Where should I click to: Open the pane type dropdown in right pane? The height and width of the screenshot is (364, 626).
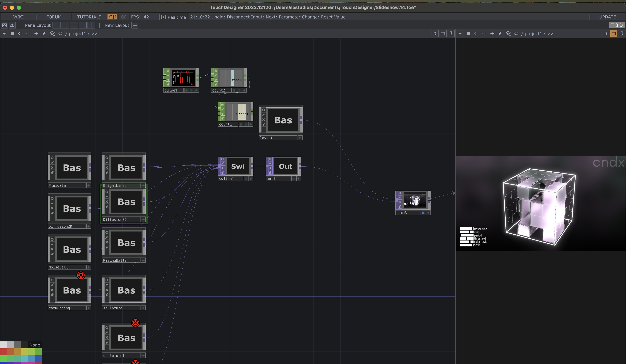pyautogui.click(x=460, y=34)
